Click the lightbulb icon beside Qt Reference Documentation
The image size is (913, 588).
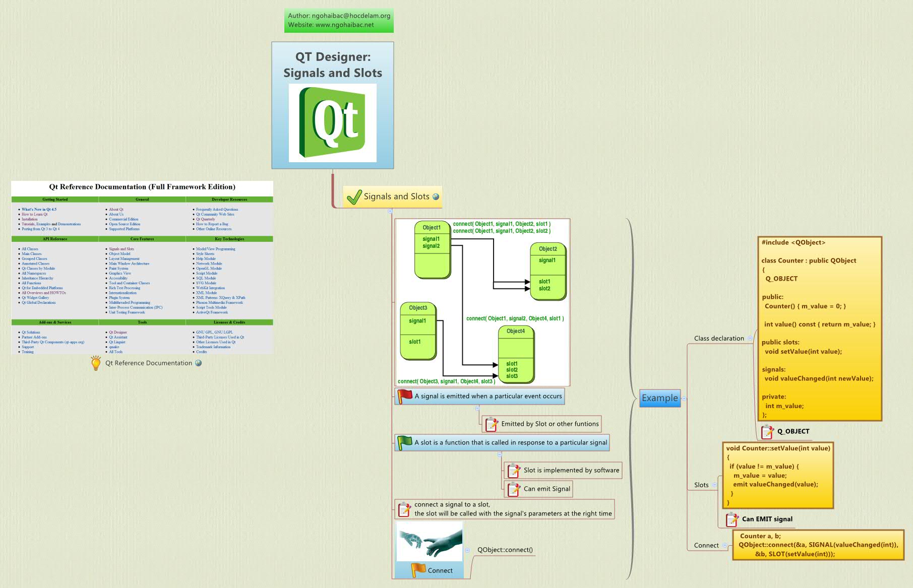pos(95,363)
